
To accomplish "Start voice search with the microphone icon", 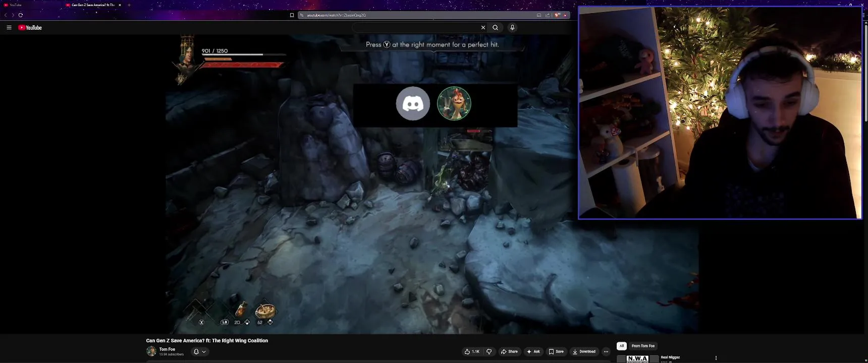I will tap(512, 28).
